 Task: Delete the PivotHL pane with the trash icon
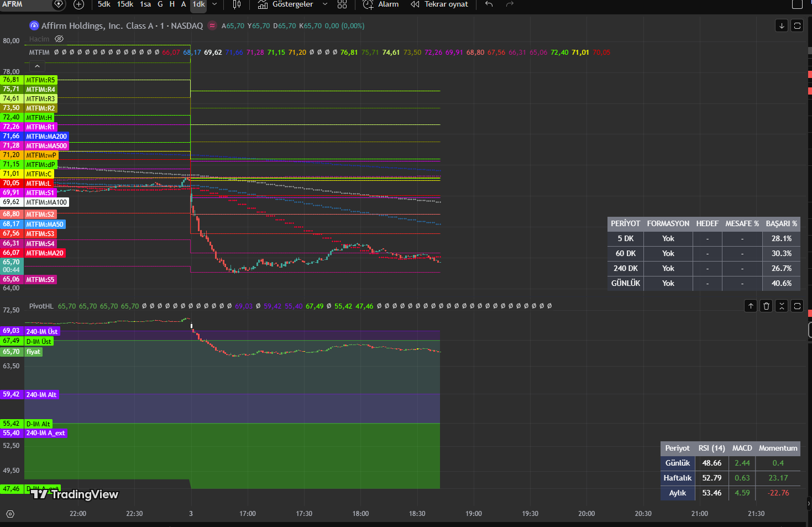tap(766, 306)
